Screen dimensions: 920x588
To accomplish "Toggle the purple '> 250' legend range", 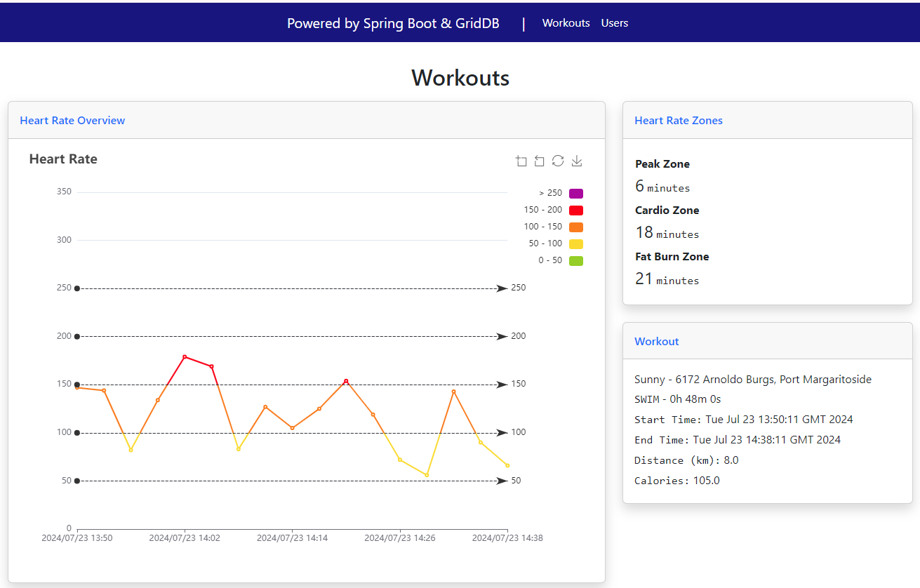I will 575,194.
